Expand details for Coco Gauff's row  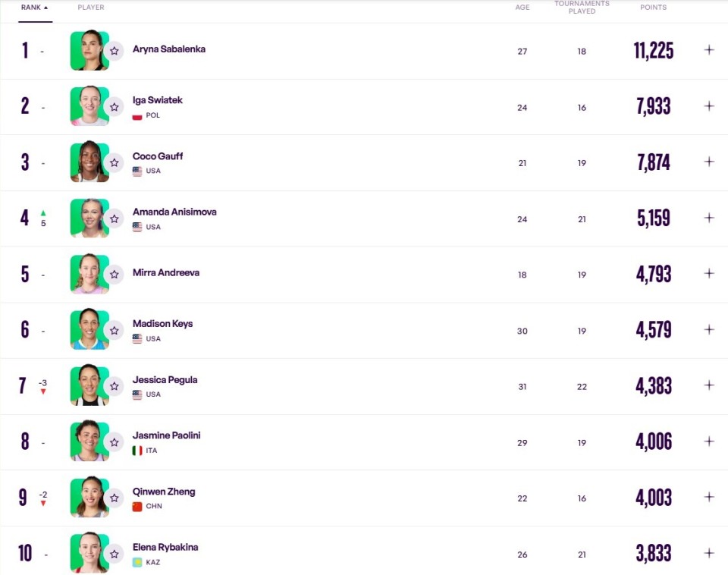pos(709,162)
